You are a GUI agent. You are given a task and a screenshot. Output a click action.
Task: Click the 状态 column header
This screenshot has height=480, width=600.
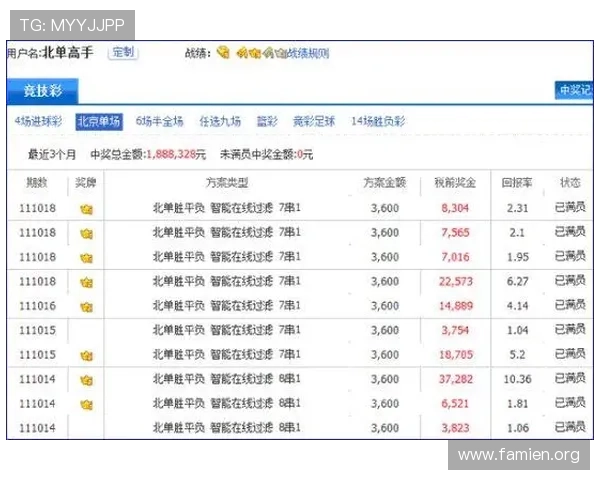pos(570,183)
